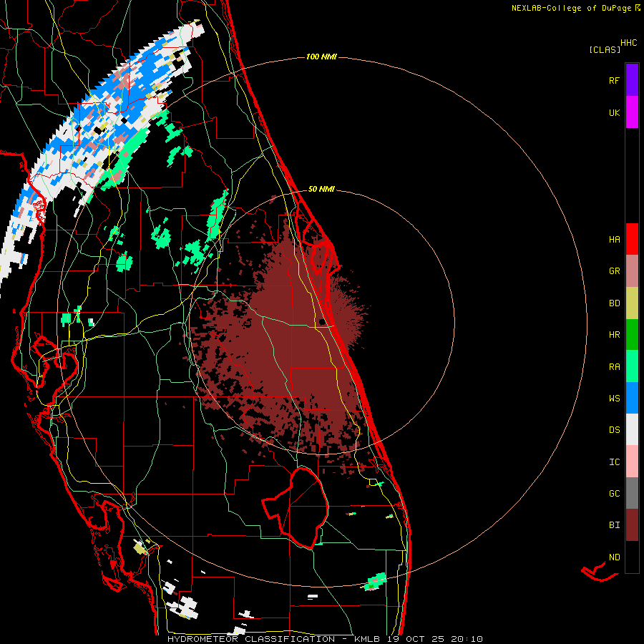This screenshot has width=644, height=644.
Task: Pick the RA light green legend block
Action: pos(632,366)
